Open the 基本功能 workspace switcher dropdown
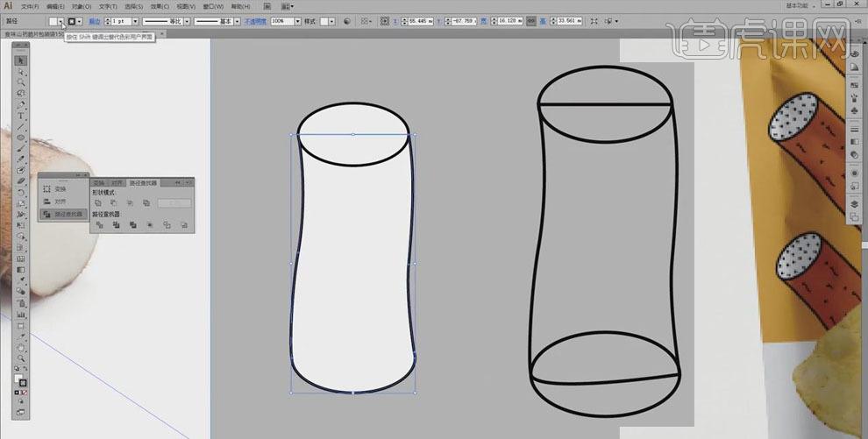Viewport: 868px width, 439px height. (801, 5)
